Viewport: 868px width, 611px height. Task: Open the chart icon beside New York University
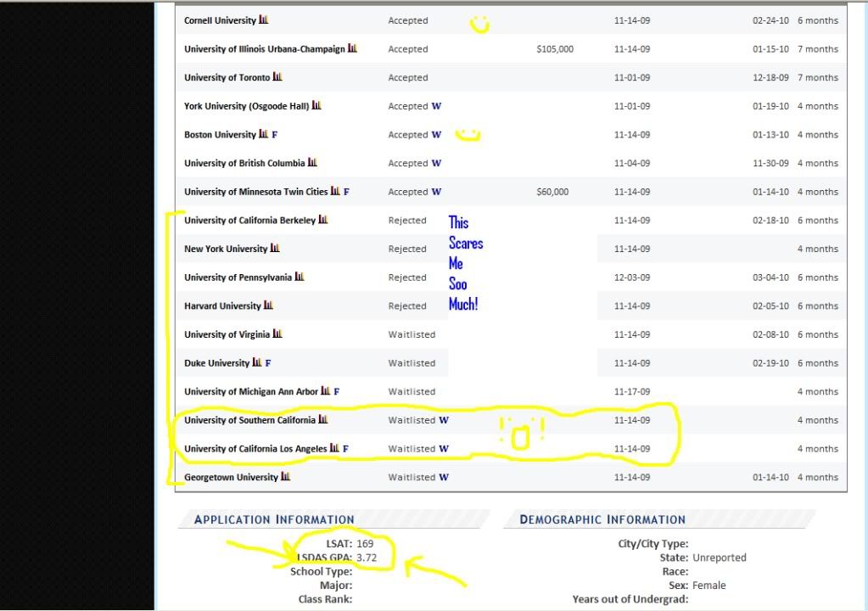(275, 248)
